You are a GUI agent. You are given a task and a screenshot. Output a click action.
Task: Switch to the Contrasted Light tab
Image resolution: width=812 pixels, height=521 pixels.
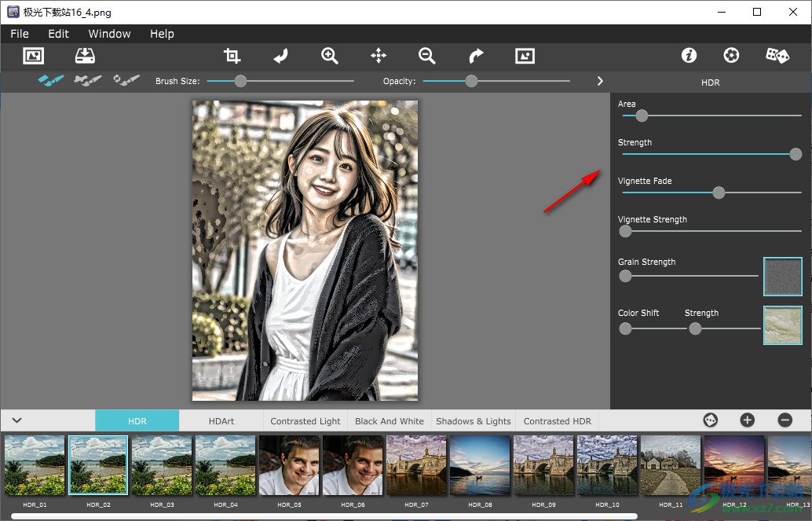click(x=305, y=421)
